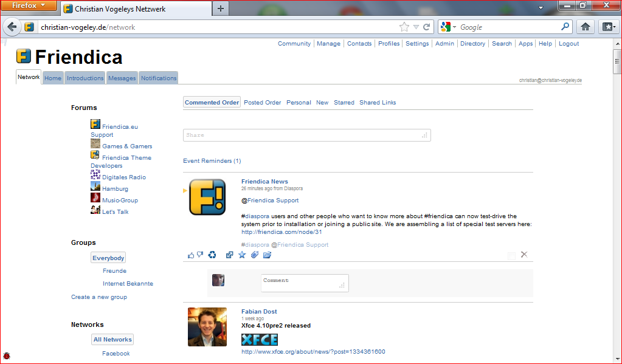Switch to the Messages tab
This screenshot has width=622, height=364.
[122, 78]
